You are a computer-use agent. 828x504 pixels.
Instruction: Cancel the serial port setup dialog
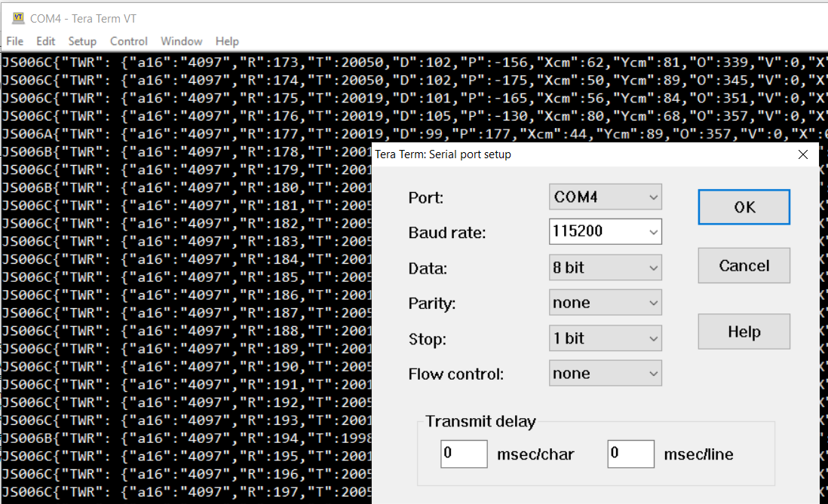point(744,265)
